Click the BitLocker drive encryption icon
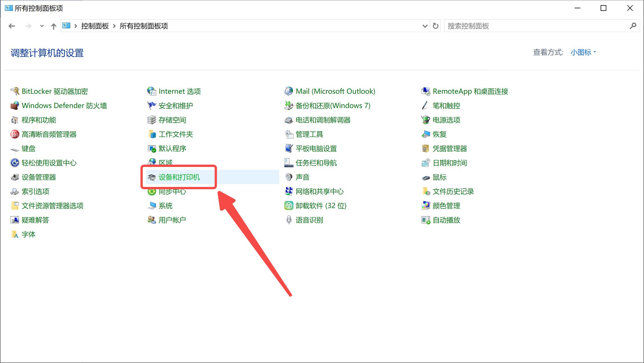Screen dimensions: 644x363 point(15,91)
